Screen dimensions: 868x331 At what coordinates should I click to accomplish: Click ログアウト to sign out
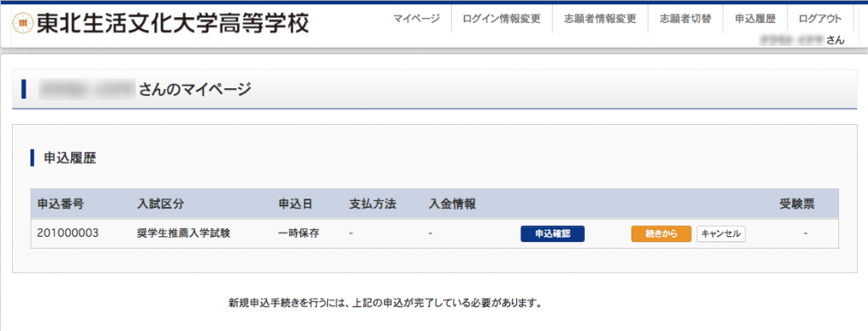[820, 19]
